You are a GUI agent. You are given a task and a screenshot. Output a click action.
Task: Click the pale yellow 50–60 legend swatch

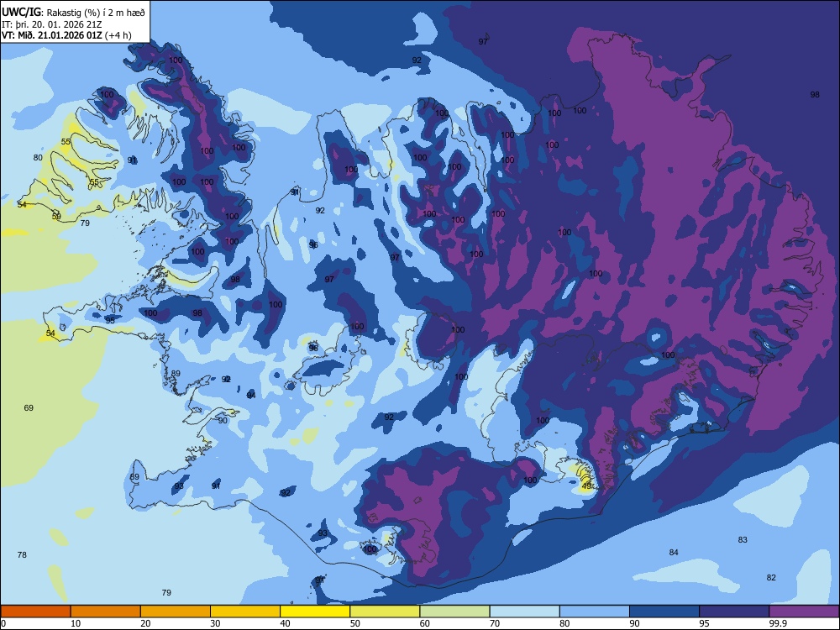coord(385,612)
